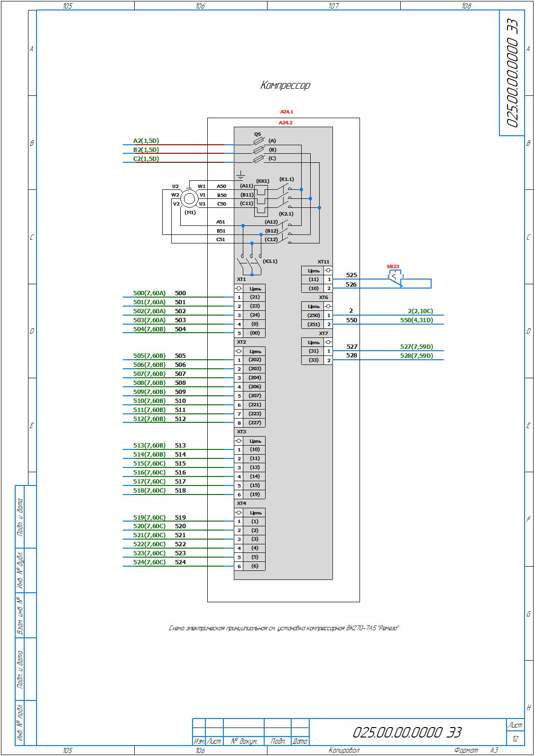This screenshot has height=756, width=535.
Task: Click the Компрессор title text
Action: click(x=285, y=85)
